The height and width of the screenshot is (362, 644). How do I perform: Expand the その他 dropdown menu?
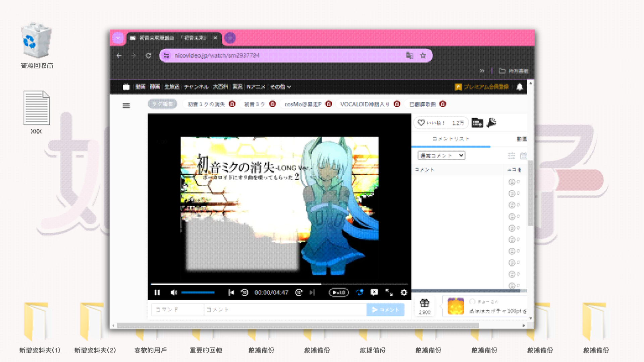point(280,87)
